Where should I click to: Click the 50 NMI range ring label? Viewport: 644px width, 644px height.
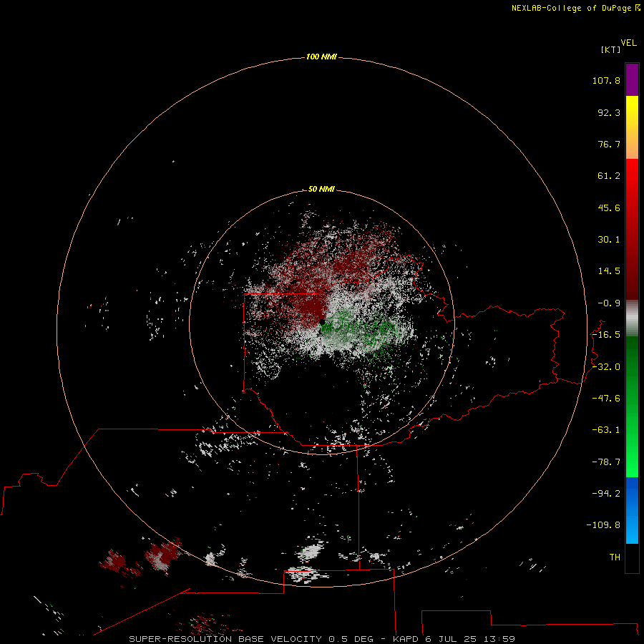point(321,189)
